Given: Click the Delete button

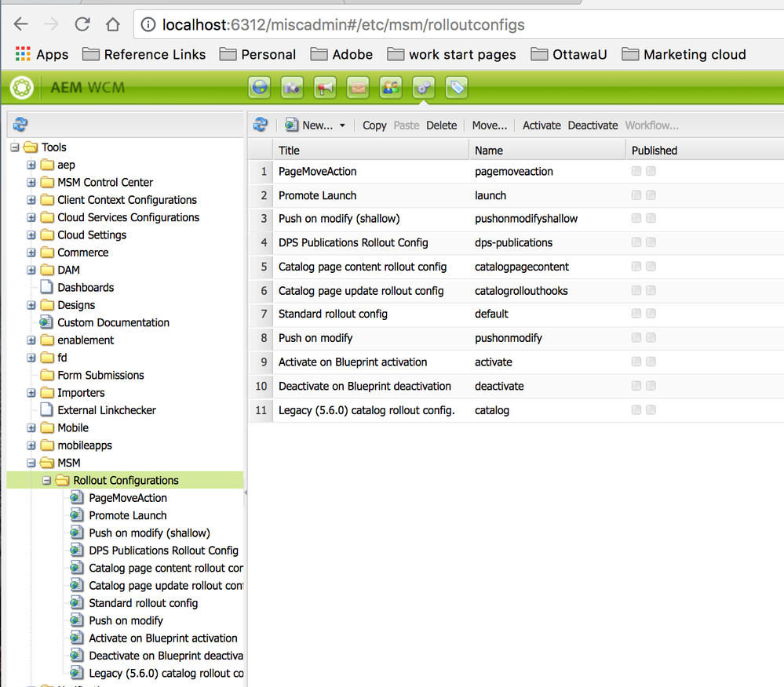Looking at the screenshot, I should (x=441, y=125).
